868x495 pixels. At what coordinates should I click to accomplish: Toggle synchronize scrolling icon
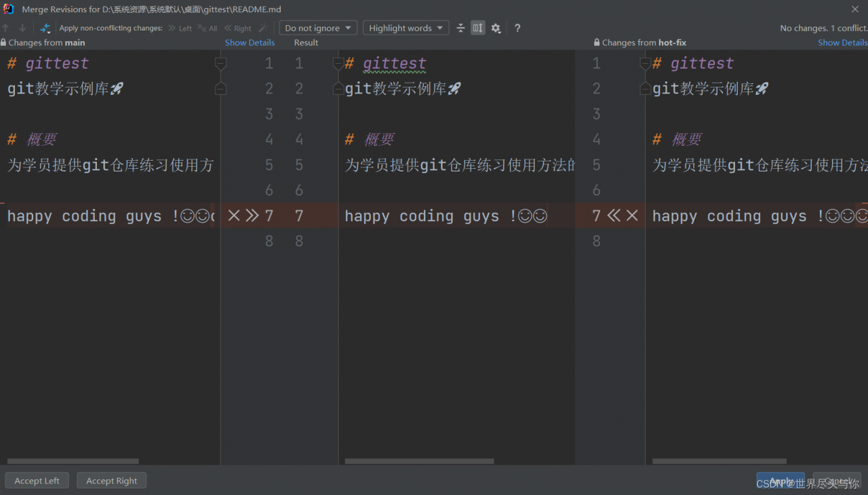pyautogui.click(x=478, y=28)
